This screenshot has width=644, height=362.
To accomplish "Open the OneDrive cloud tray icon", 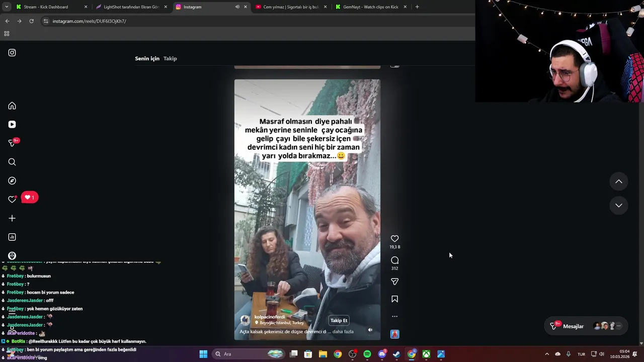I will coord(557,354).
